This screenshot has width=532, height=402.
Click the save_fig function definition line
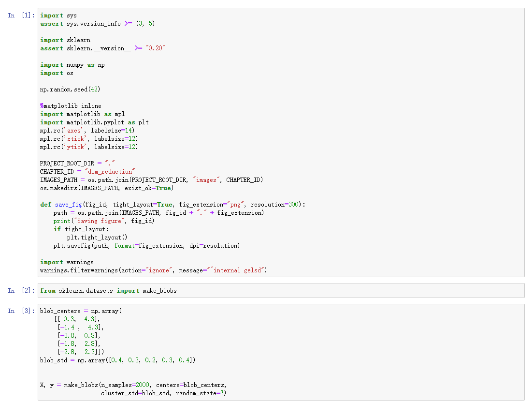click(145, 204)
